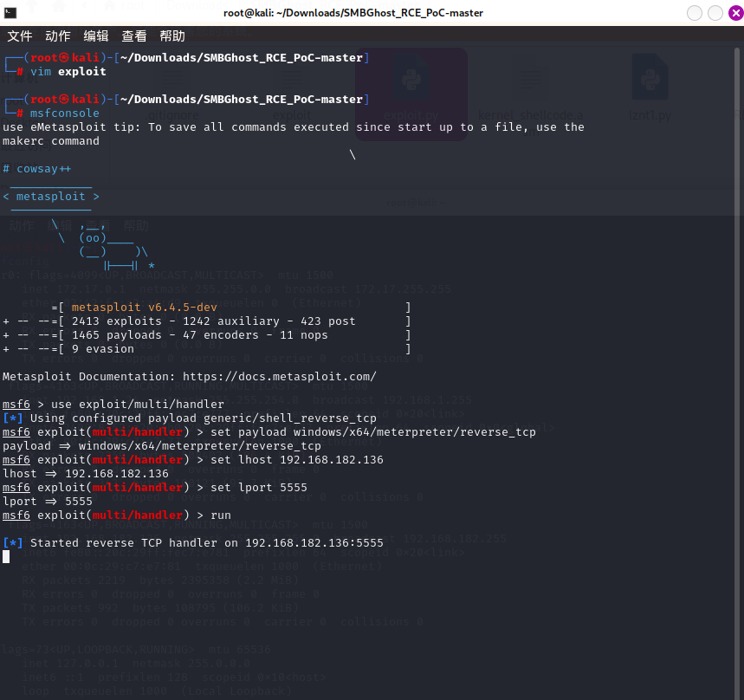Open the 帮助 (Help) menu
Image resolution: width=744 pixels, height=700 pixels.
[172, 36]
